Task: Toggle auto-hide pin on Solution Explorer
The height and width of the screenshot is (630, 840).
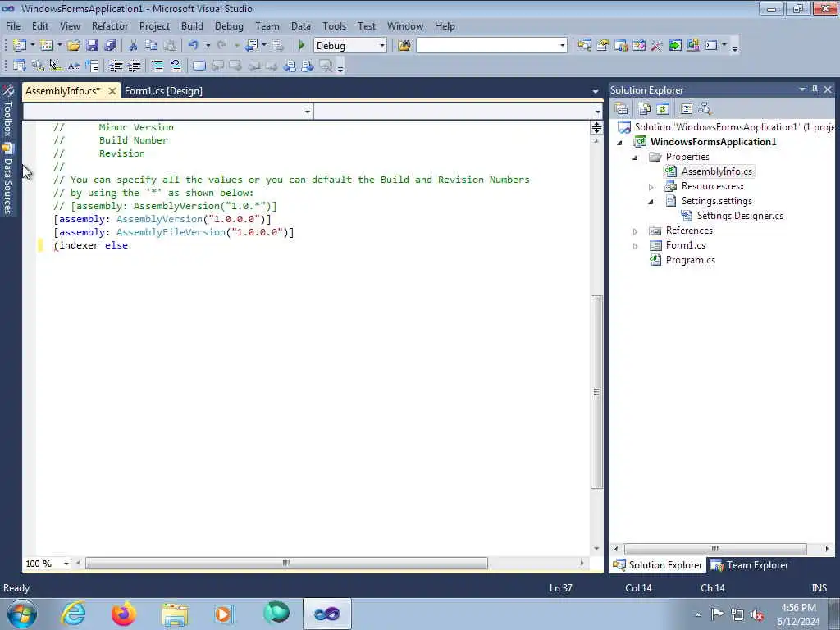Action: (815, 89)
